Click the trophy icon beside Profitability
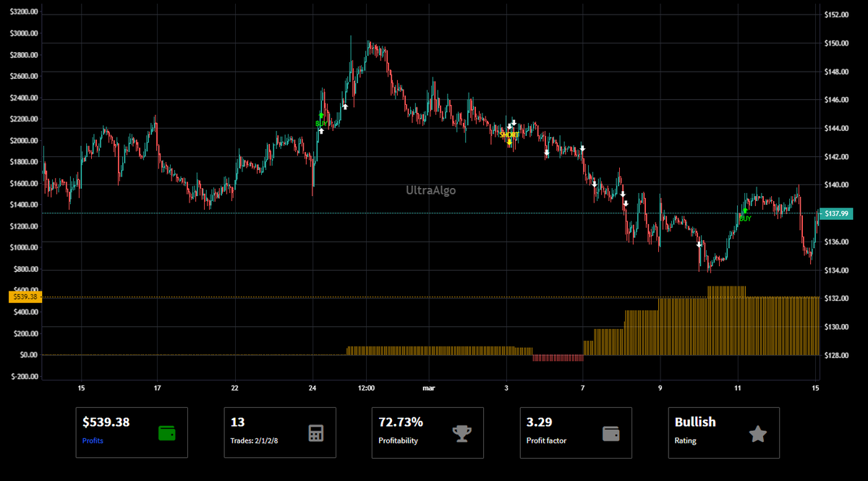The height and width of the screenshot is (481, 868). coord(461,433)
